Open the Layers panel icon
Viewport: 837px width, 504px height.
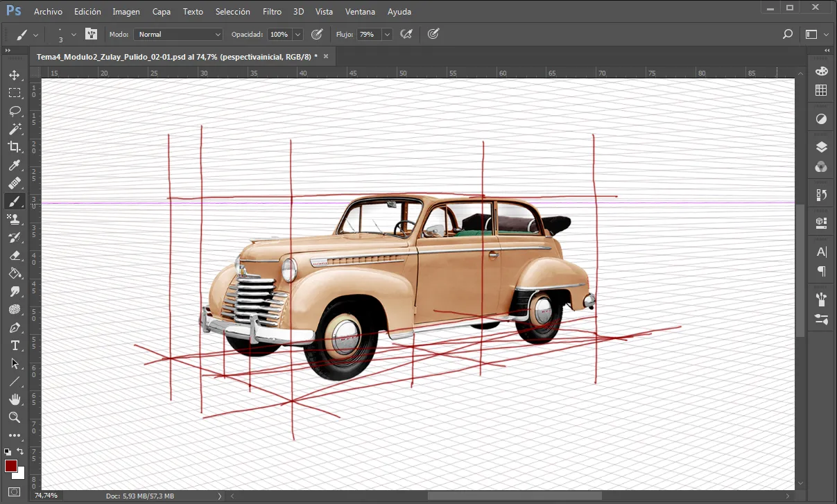click(x=821, y=147)
